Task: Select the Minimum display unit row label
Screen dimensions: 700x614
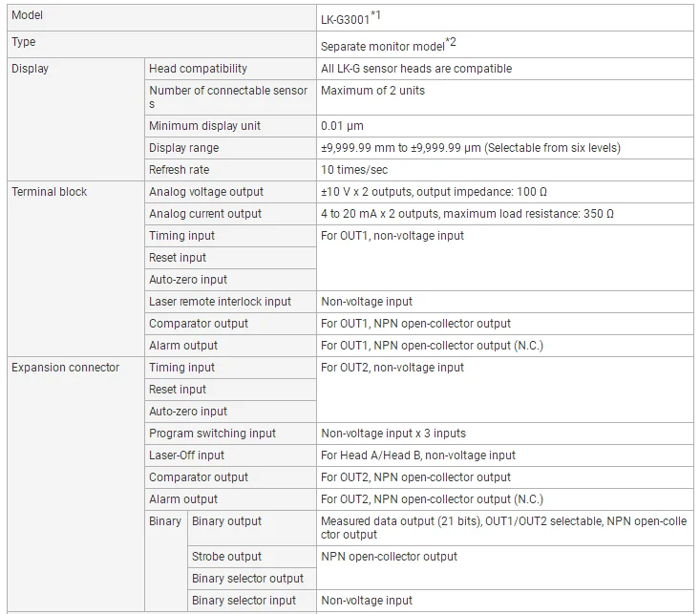Action: [x=204, y=125]
